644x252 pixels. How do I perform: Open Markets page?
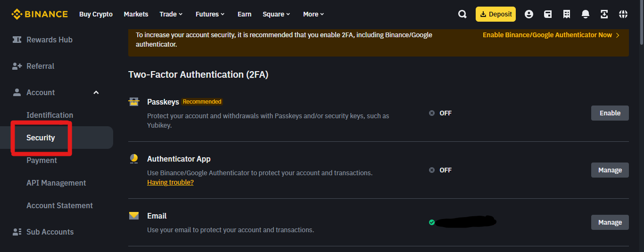[136, 14]
